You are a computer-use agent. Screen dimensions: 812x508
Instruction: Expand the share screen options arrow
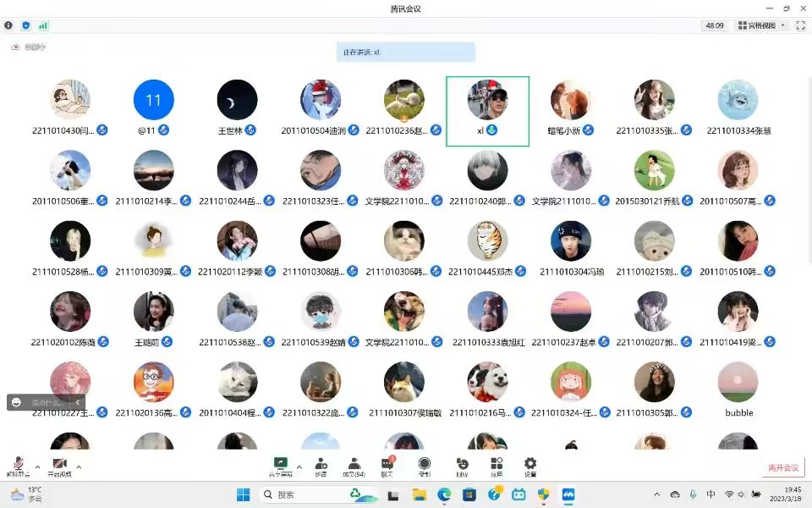(x=299, y=467)
